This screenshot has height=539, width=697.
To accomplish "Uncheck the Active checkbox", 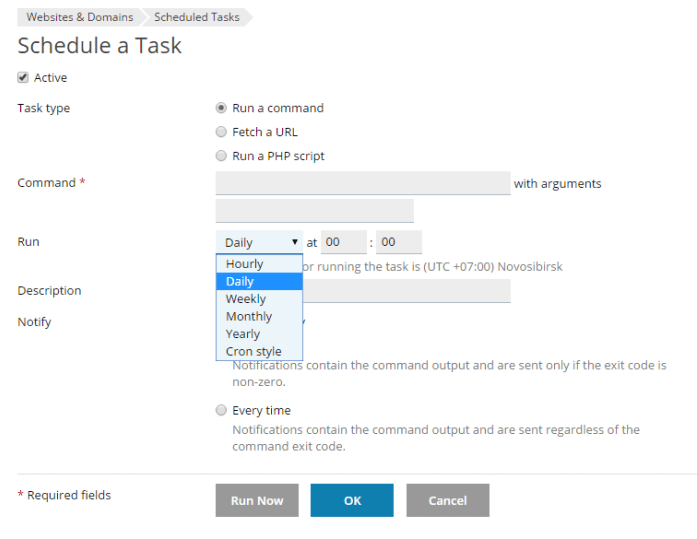I will pos(23,78).
